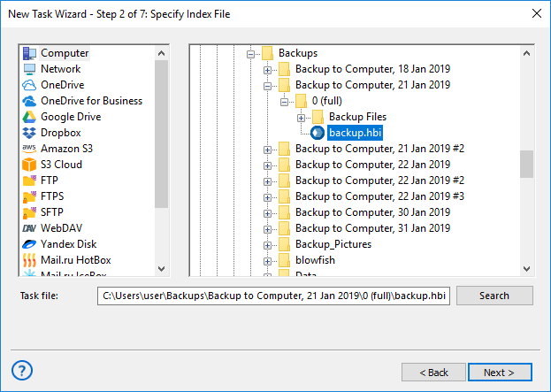551x392 pixels.
Task: Select the SFTP folder icon
Action: (x=29, y=212)
